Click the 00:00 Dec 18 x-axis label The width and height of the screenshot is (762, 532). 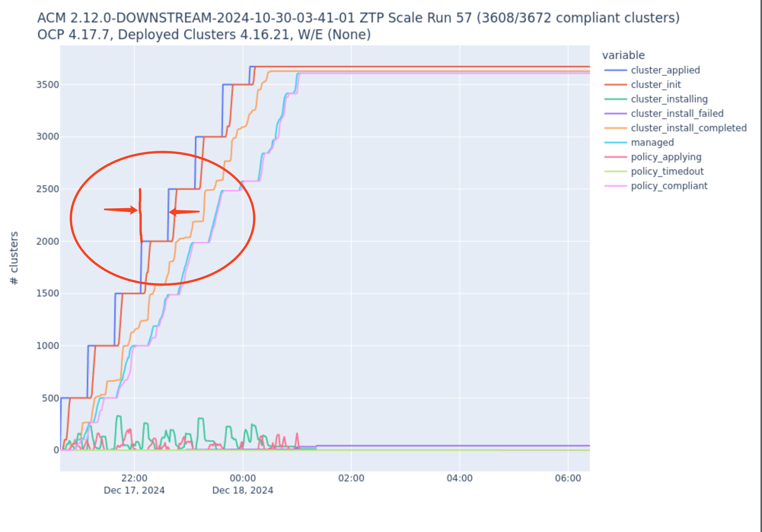click(242, 478)
